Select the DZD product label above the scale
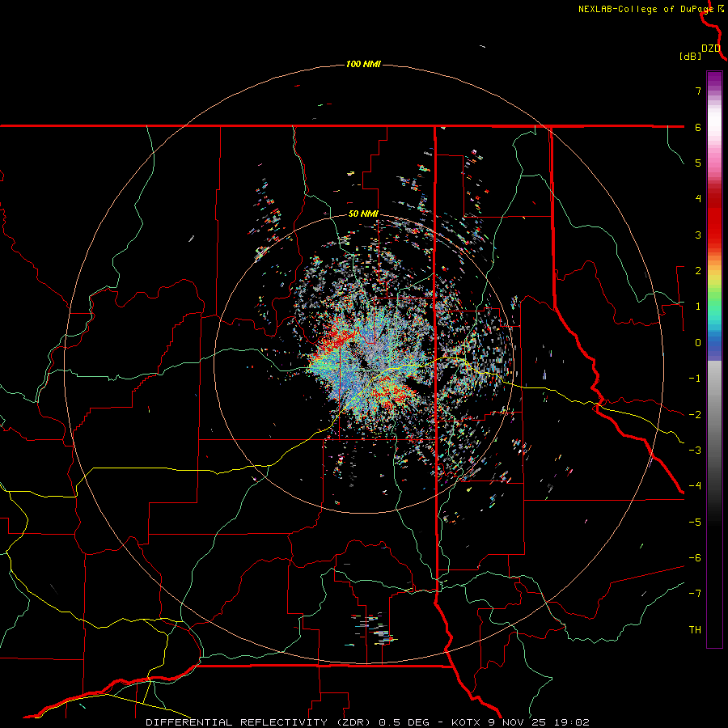The image size is (728, 728). tap(711, 49)
